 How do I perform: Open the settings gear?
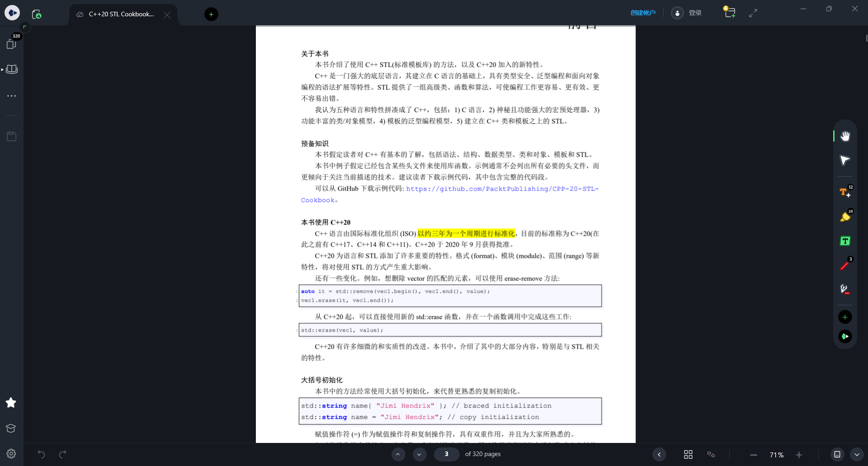click(x=11, y=454)
